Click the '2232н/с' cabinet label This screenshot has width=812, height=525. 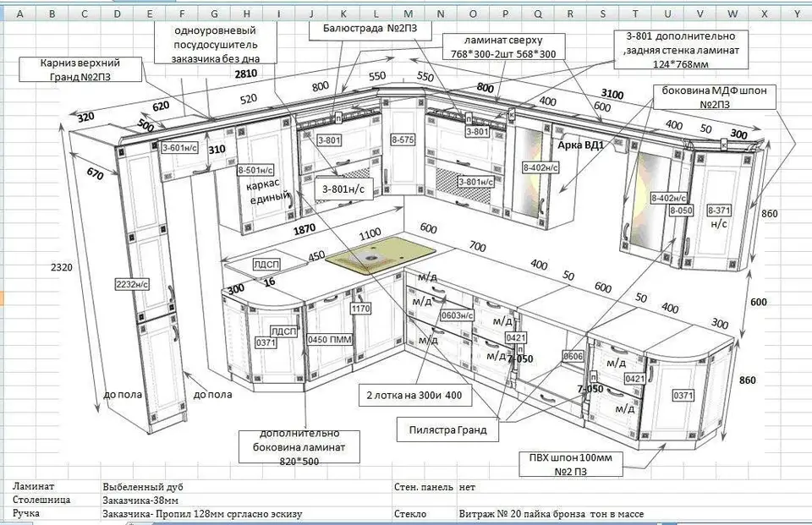click(x=133, y=284)
